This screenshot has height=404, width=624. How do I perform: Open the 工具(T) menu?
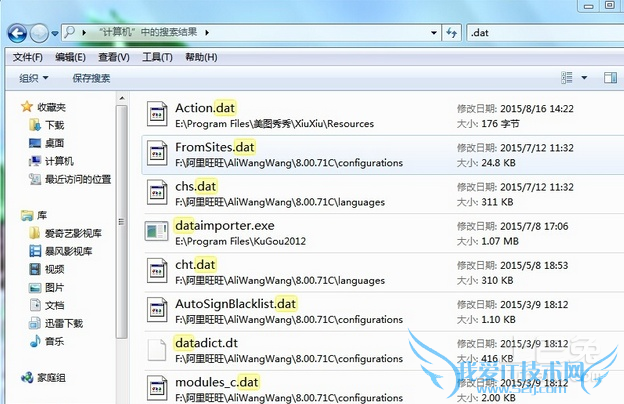point(157,57)
